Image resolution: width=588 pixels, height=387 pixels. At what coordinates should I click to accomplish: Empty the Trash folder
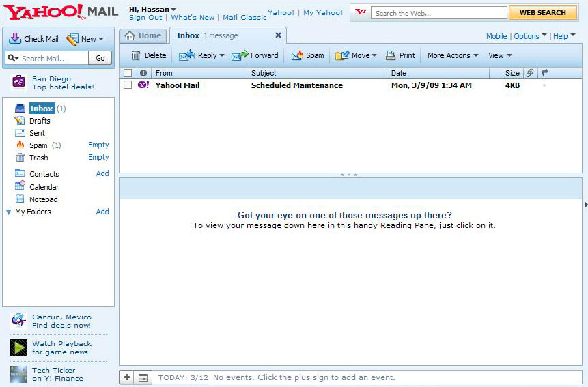98,157
